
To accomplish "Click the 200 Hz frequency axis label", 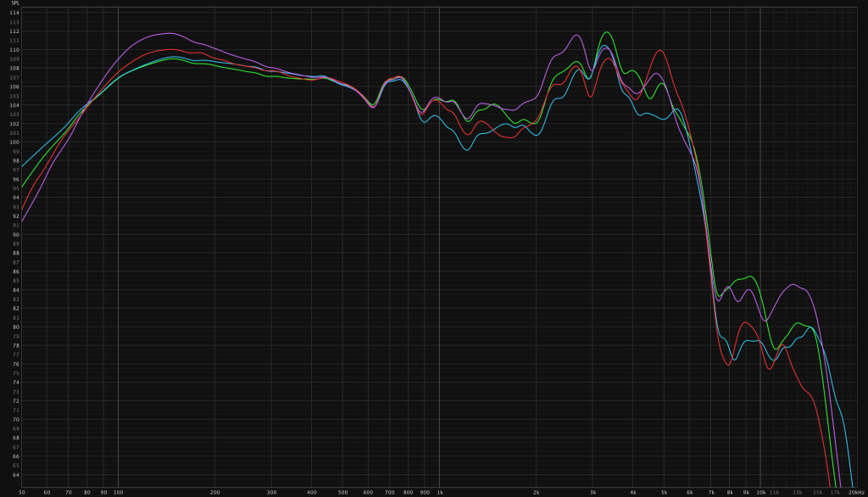I will 214,492.
